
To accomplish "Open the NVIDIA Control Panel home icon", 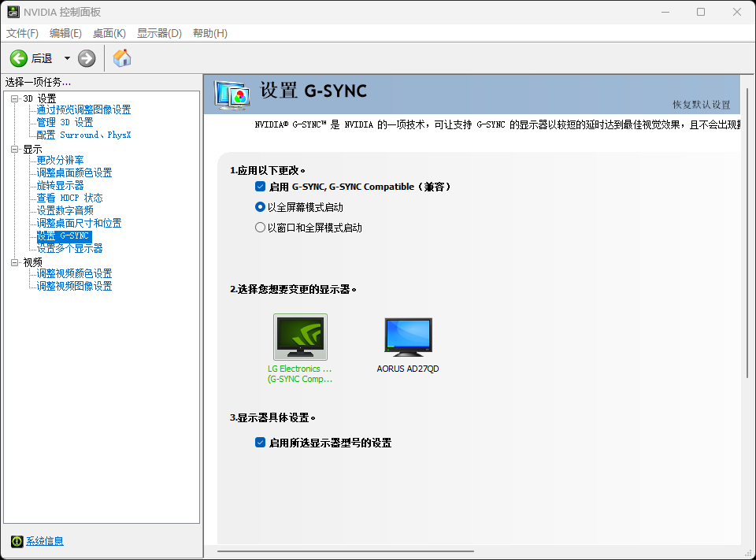I will pyautogui.click(x=121, y=57).
